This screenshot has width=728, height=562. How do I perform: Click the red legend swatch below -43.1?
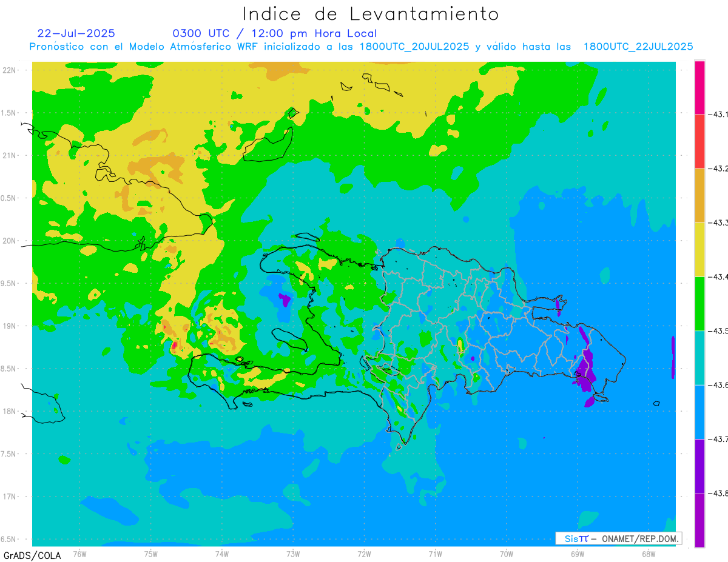[699, 141]
